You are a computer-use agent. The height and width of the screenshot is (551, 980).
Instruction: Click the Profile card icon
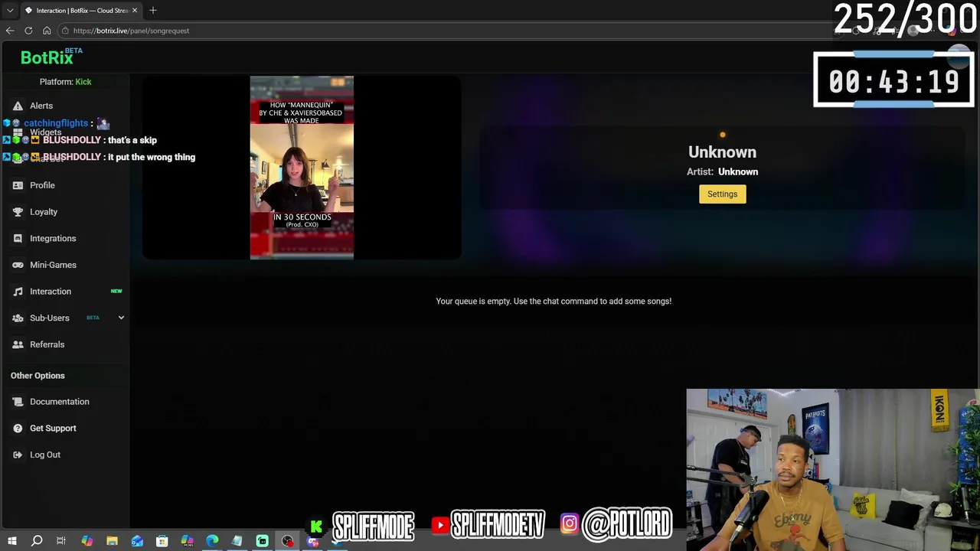click(18, 185)
